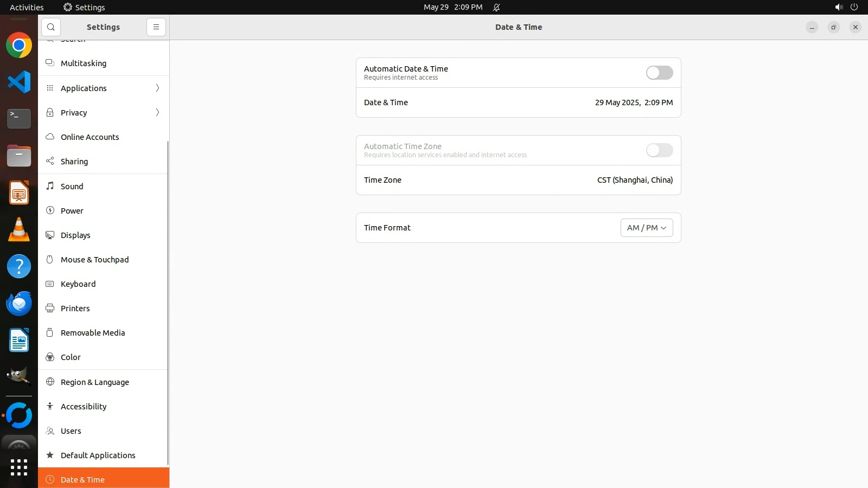Open the AM / PM time format dropdown
868x488 pixels.
pyautogui.click(x=646, y=228)
